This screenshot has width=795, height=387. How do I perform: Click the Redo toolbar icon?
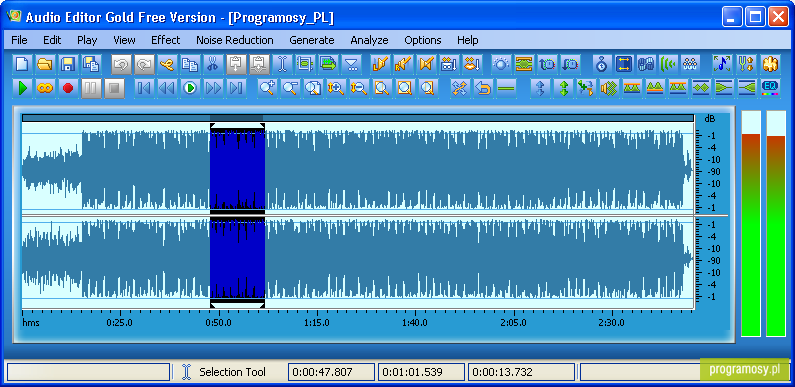point(144,64)
